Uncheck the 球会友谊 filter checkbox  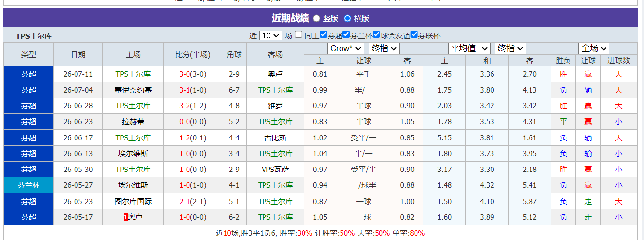377,34
